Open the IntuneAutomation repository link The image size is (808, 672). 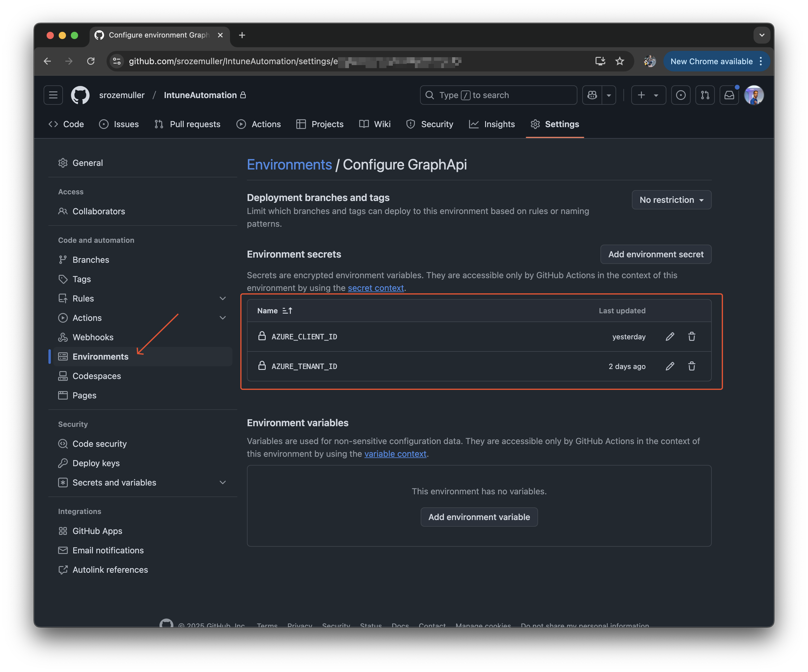[x=200, y=95]
